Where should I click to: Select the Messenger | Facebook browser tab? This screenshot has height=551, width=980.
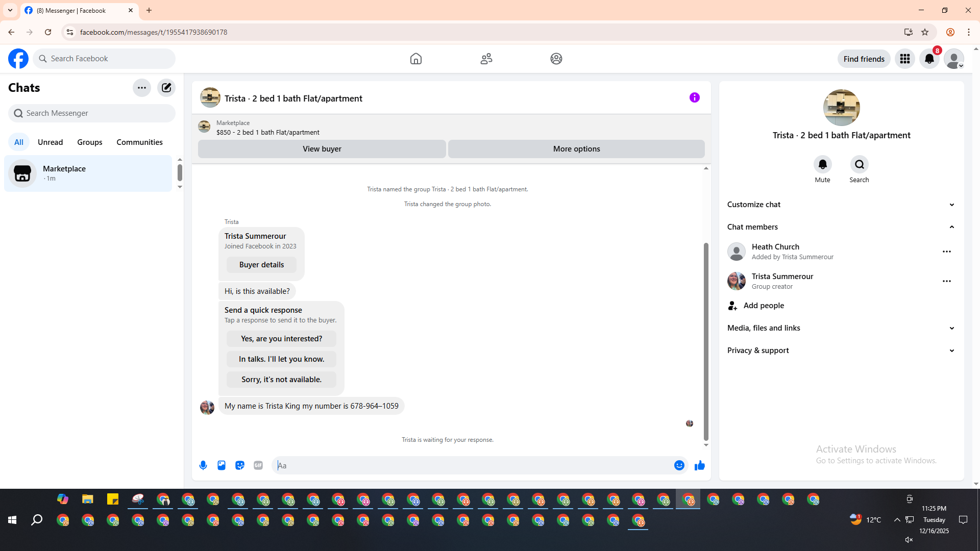point(80,10)
